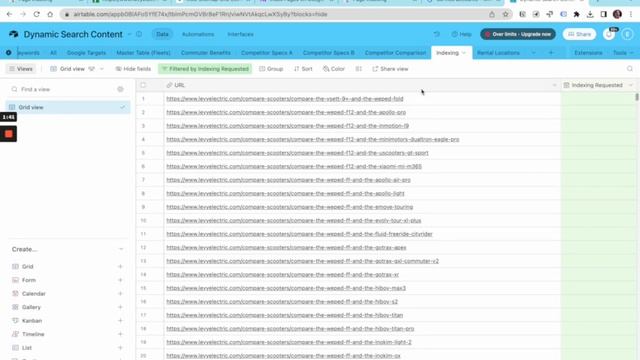Image resolution: width=640 pixels, height=360 pixels.
Task: Stop recording with the red button
Action: 9,134
